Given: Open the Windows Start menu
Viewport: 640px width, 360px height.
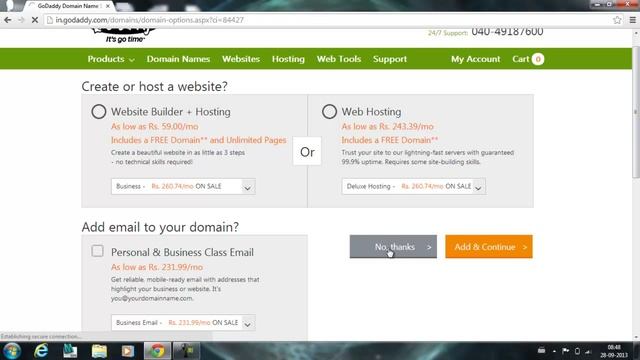Looking at the screenshot, I should [12, 351].
